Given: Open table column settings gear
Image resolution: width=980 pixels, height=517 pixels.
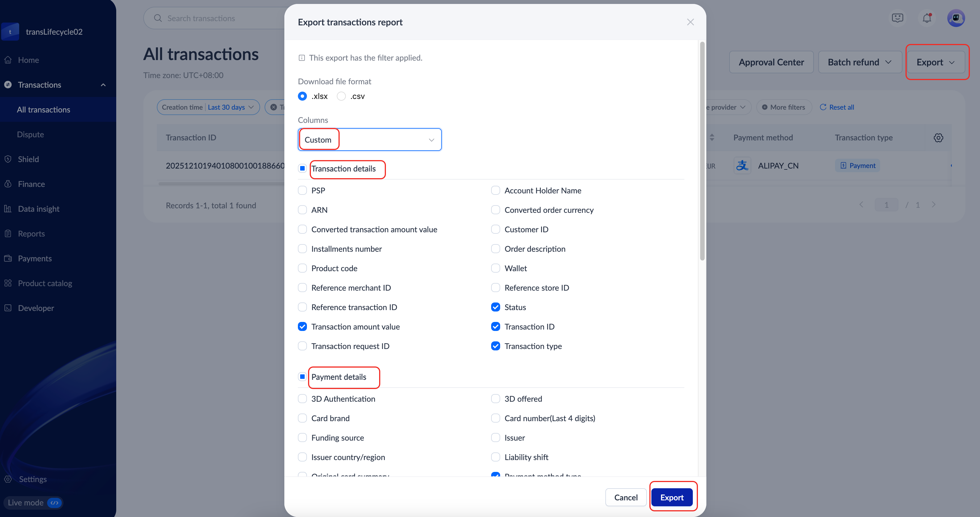Looking at the screenshot, I should coord(938,138).
